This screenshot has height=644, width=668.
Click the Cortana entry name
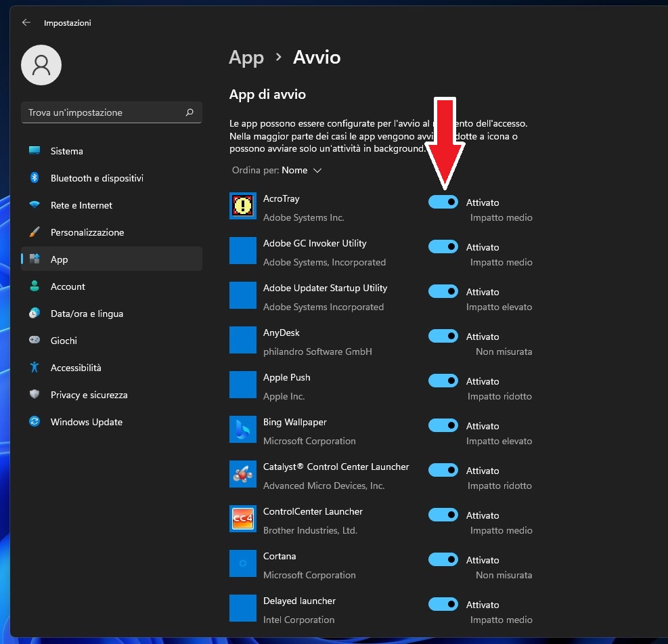[x=280, y=556]
